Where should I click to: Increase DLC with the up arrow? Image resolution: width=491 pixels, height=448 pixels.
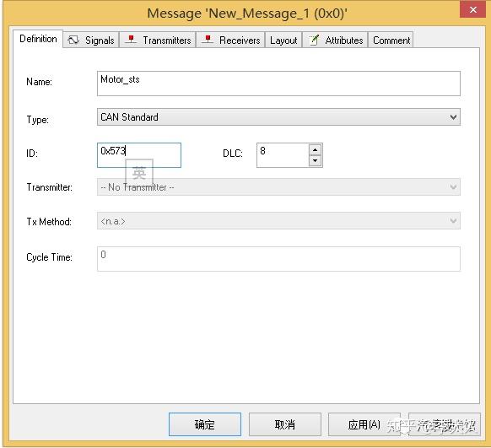315,150
